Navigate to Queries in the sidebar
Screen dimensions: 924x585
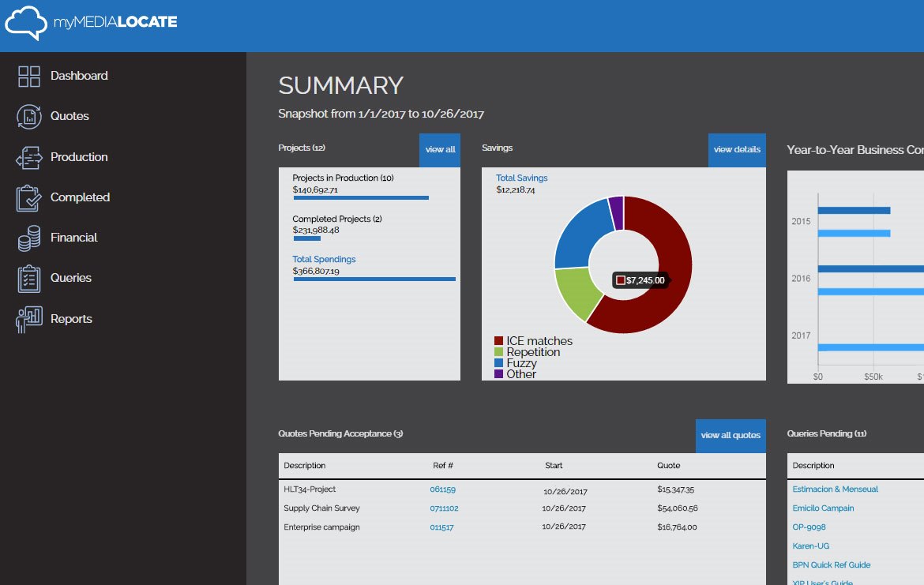tap(71, 277)
